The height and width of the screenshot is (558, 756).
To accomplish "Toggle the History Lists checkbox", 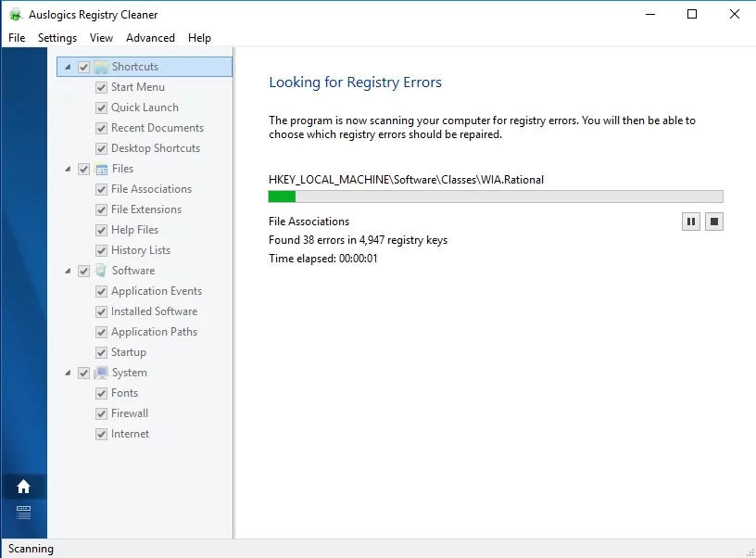I will pos(101,251).
